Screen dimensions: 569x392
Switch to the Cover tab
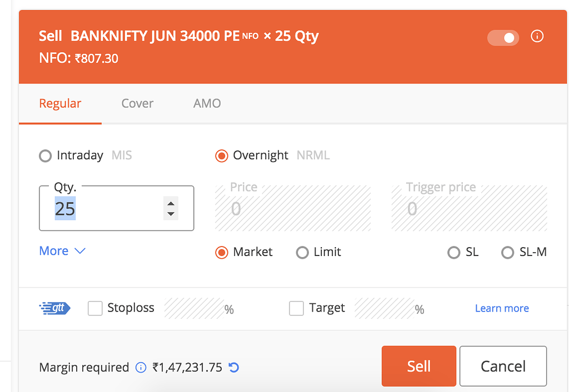[x=137, y=103]
